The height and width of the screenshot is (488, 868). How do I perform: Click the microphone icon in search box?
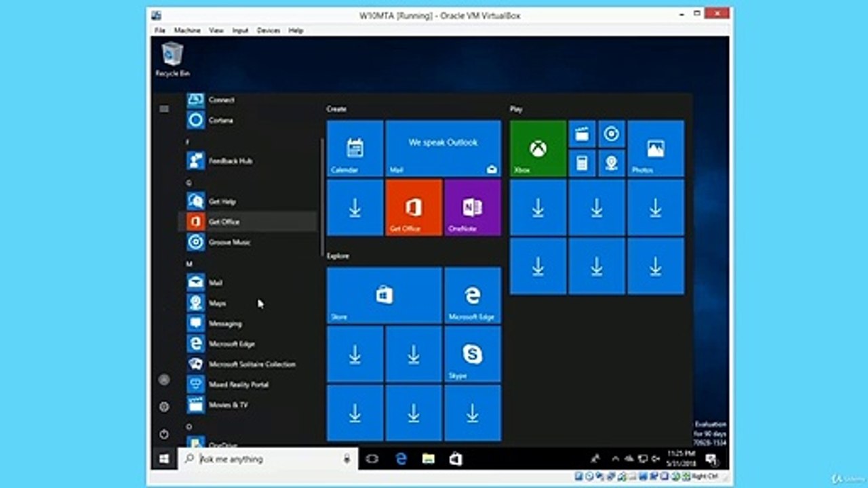pos(347,459)
